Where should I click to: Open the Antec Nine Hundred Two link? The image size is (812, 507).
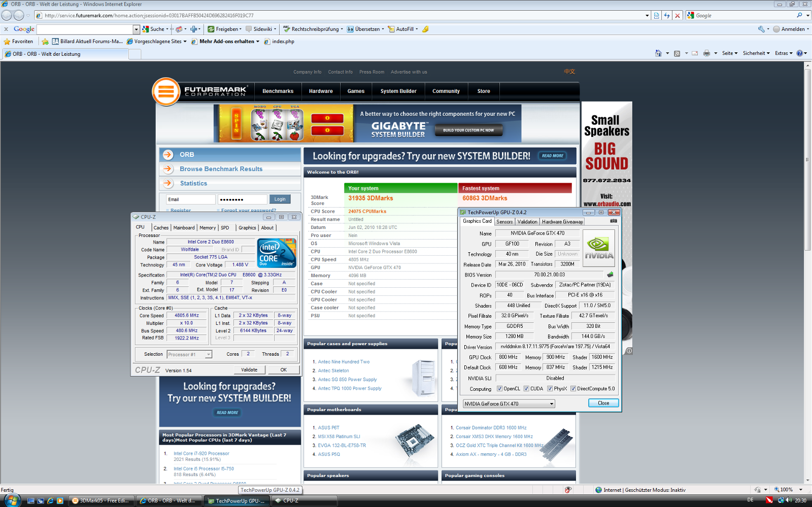coord(344,362)
